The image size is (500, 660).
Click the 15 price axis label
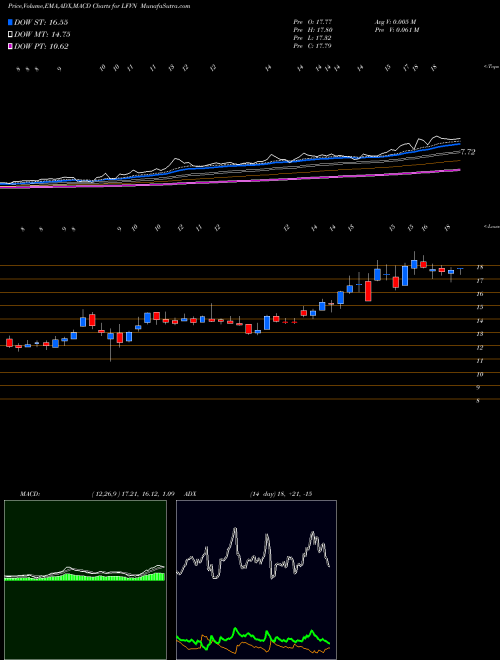pyautogui.click(x=479, y=307)
